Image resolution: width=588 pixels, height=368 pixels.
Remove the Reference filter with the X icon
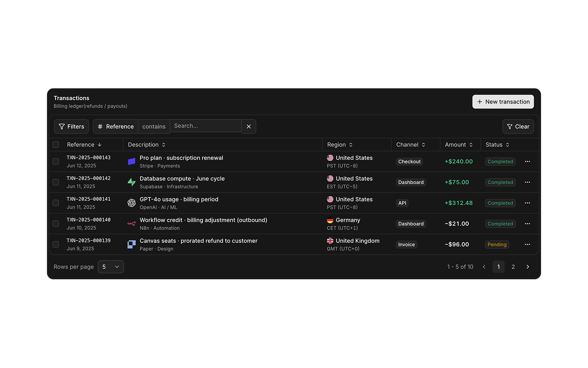tap(249, 126)
